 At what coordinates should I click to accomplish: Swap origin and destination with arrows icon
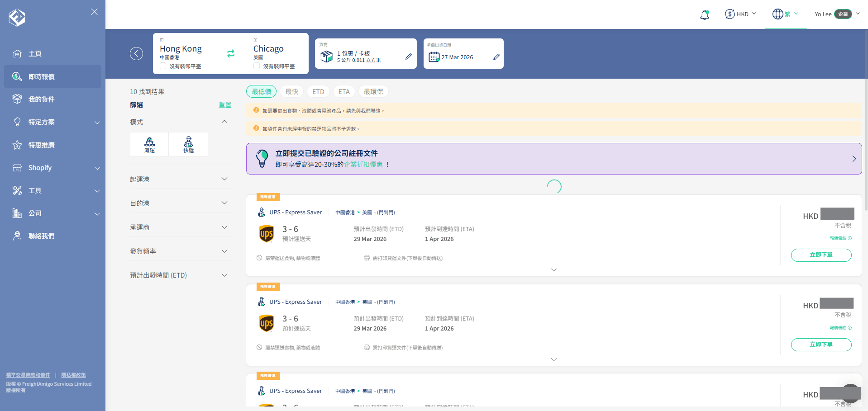231,54
